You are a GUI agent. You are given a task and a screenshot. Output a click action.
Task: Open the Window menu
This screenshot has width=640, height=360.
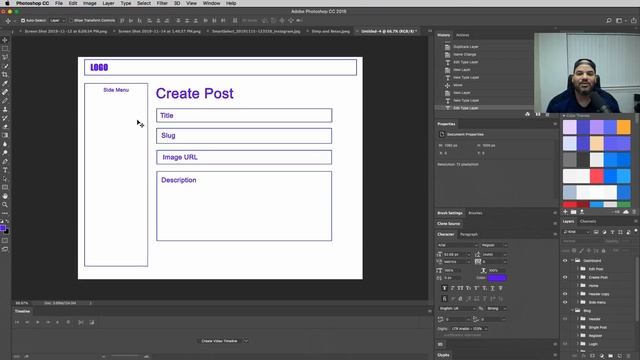pos(211,3)
